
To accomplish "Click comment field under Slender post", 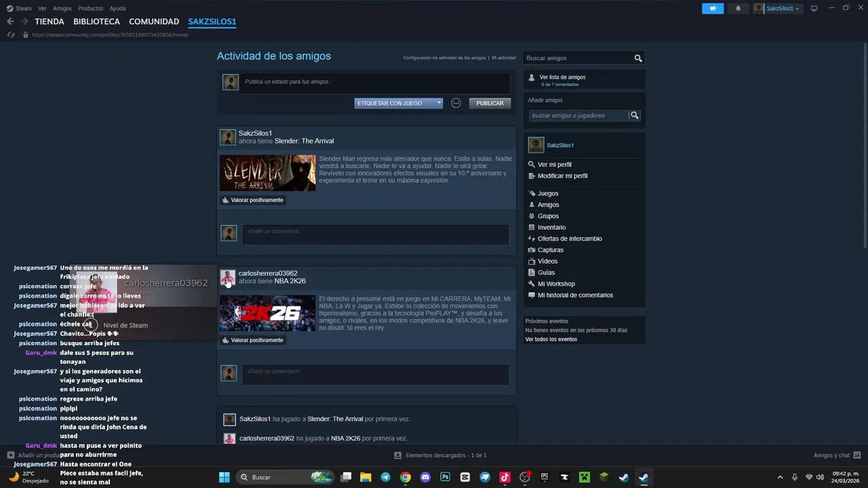I will click(x=376, y=235).
